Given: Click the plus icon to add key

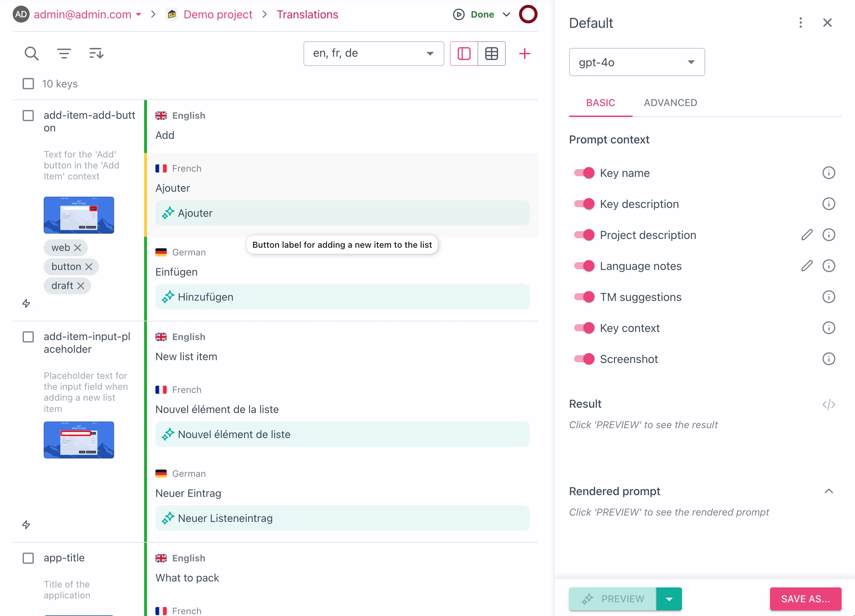Looking at the screenshot, I should [524, 54].
